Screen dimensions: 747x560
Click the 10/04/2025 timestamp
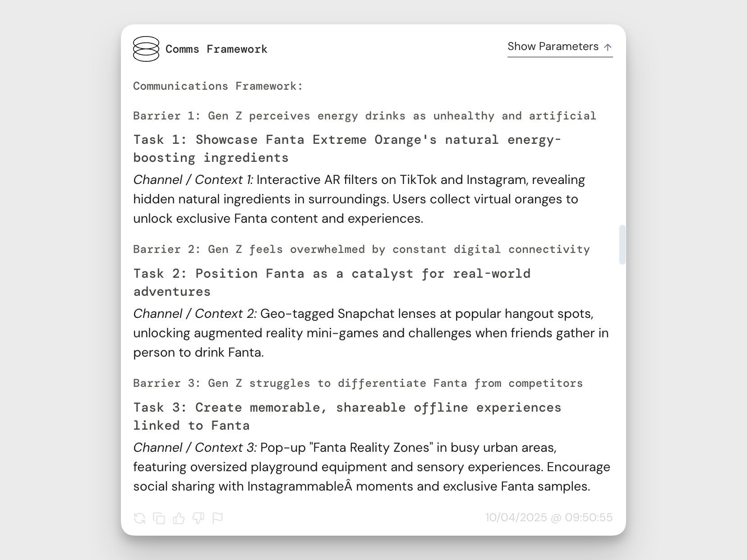pos(549,518)
